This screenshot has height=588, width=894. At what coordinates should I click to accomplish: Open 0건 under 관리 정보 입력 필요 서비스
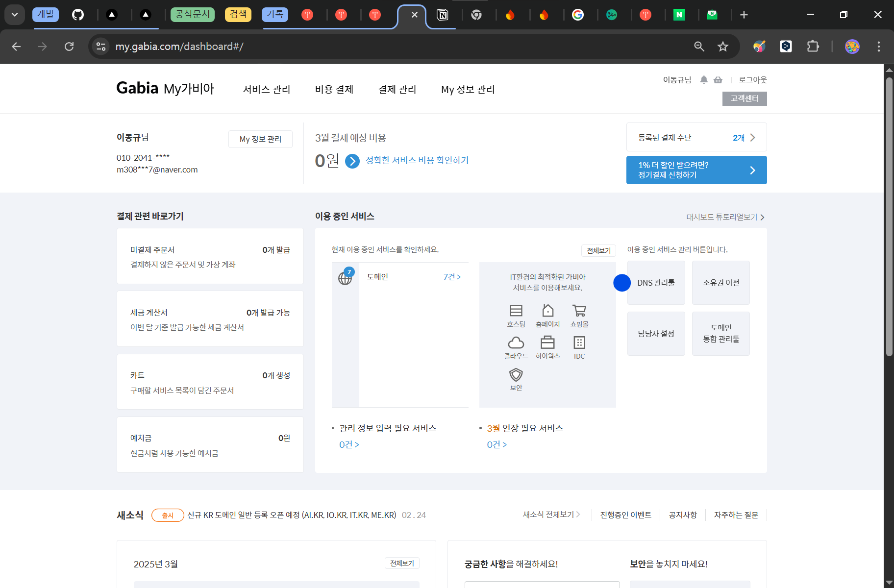click(x=349, y=444)
